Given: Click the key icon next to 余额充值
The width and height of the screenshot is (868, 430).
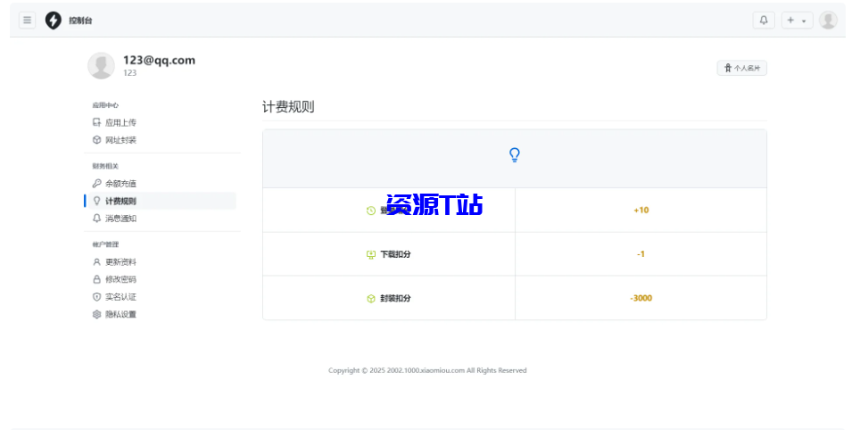Looking at the screenshot, I should [96, 184].
